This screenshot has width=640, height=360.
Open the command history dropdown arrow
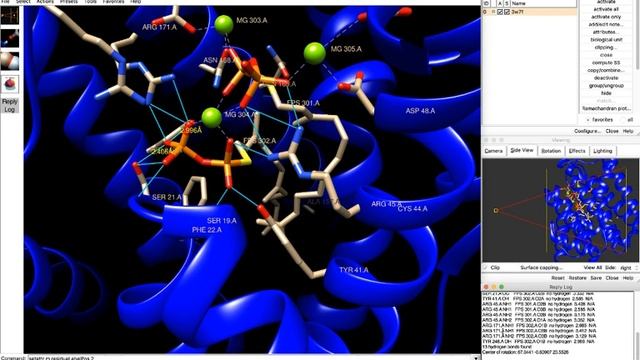click(476, 358)
